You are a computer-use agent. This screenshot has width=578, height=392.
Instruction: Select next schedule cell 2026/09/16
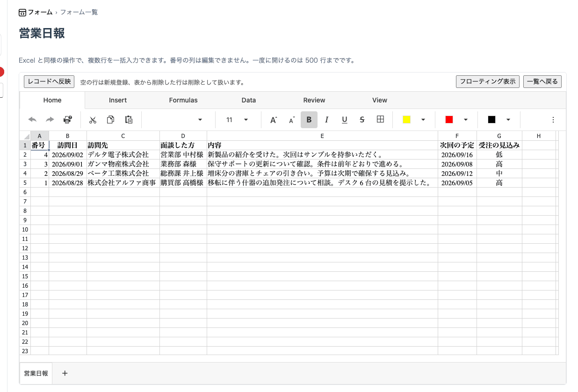coord(457,154)
